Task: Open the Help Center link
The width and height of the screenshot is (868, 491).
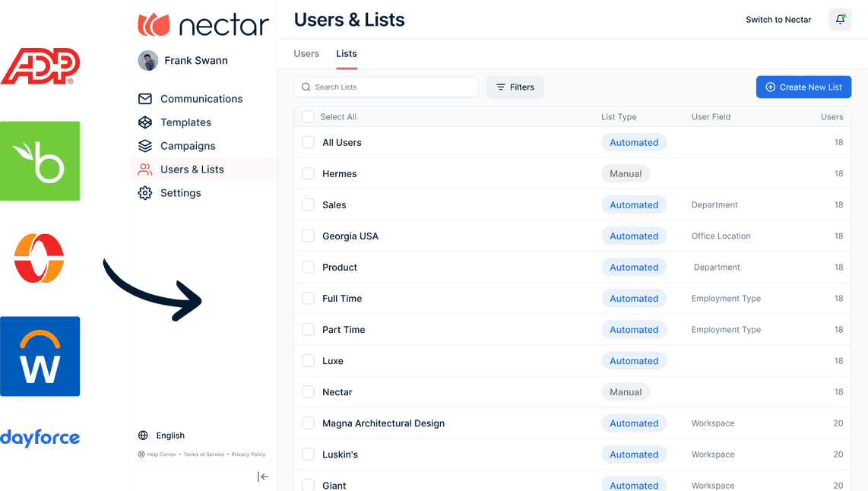Action: click(161, 455)
